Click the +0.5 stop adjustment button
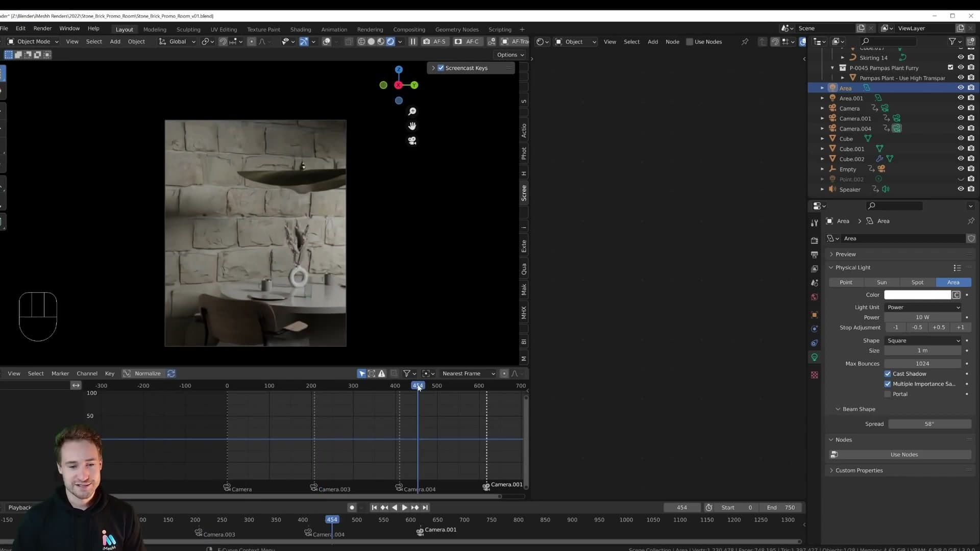The width and height of the screenshot is (980, 551). point(939,327)
